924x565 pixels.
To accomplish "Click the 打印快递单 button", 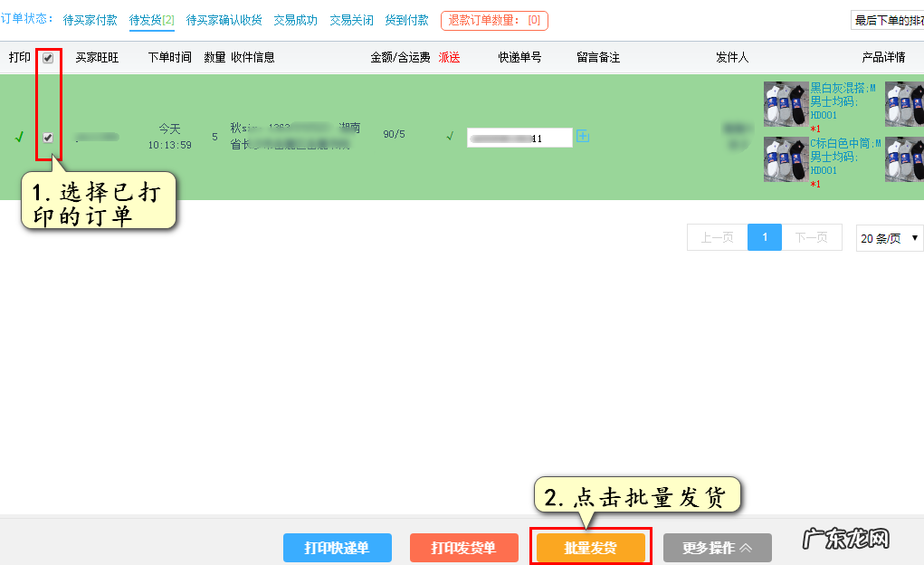I will pos(337,547).
